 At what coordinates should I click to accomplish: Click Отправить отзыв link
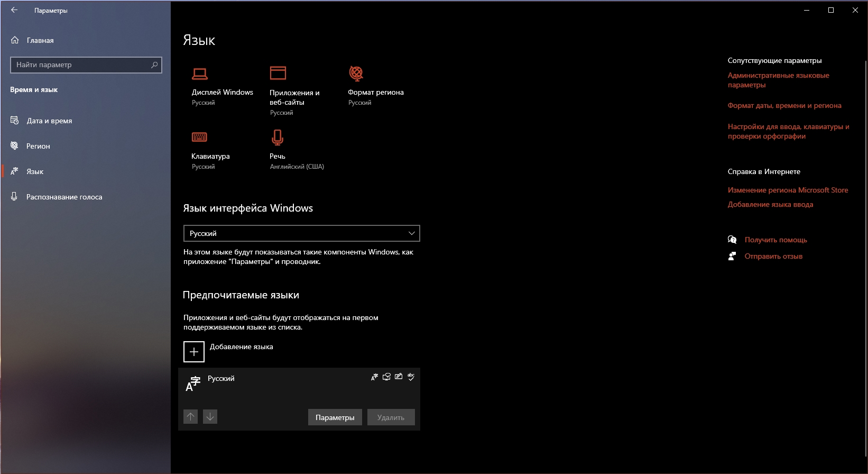(773, 256)
